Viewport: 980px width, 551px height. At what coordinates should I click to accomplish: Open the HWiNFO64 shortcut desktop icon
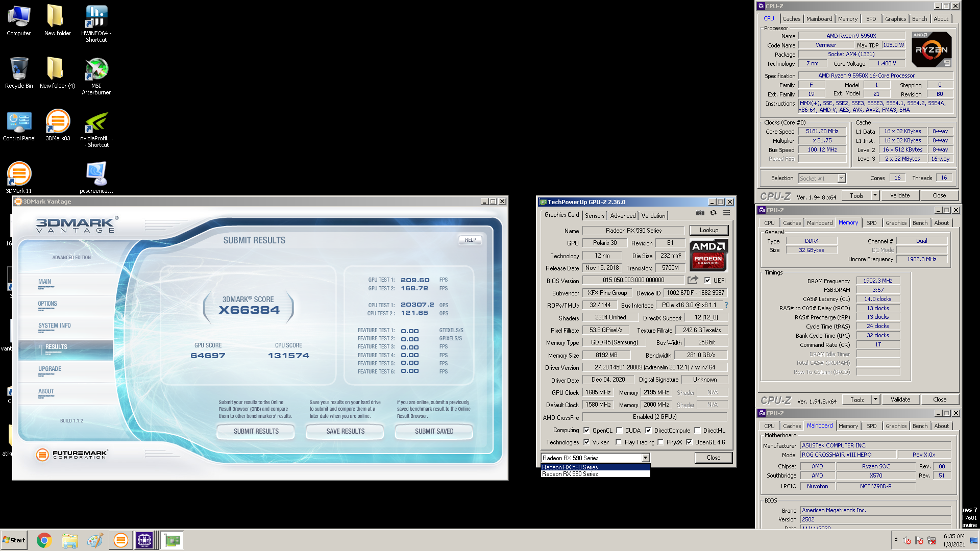(96, 23)
